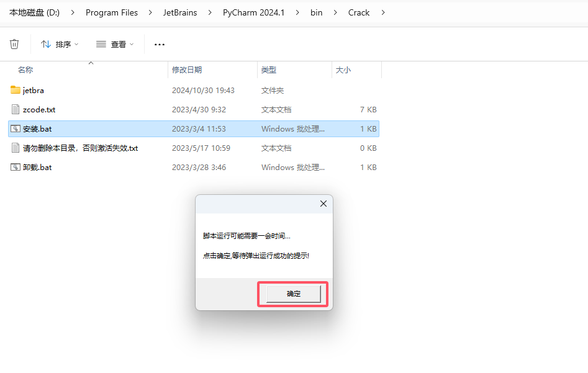Screen dimensions: 588x373
Task: Click the 脚本运行可能需要一会时间 dialog message
Action: (x=247, y=236)
